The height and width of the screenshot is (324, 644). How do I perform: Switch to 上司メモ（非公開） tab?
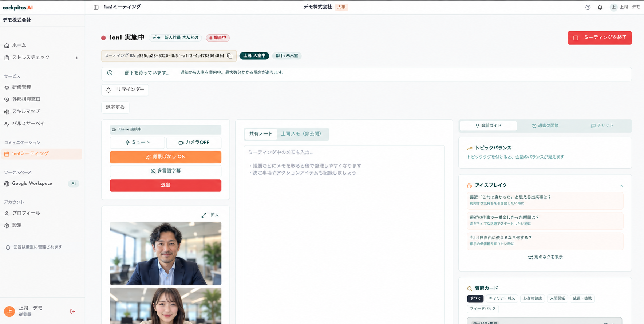tap(301, 134)
